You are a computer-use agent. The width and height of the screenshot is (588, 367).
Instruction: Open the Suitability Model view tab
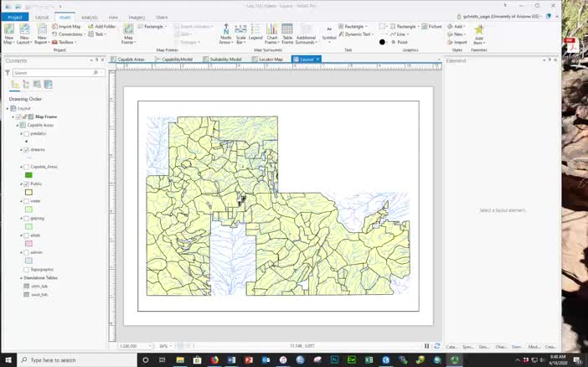pyautogui.click(x=224, y=59)
